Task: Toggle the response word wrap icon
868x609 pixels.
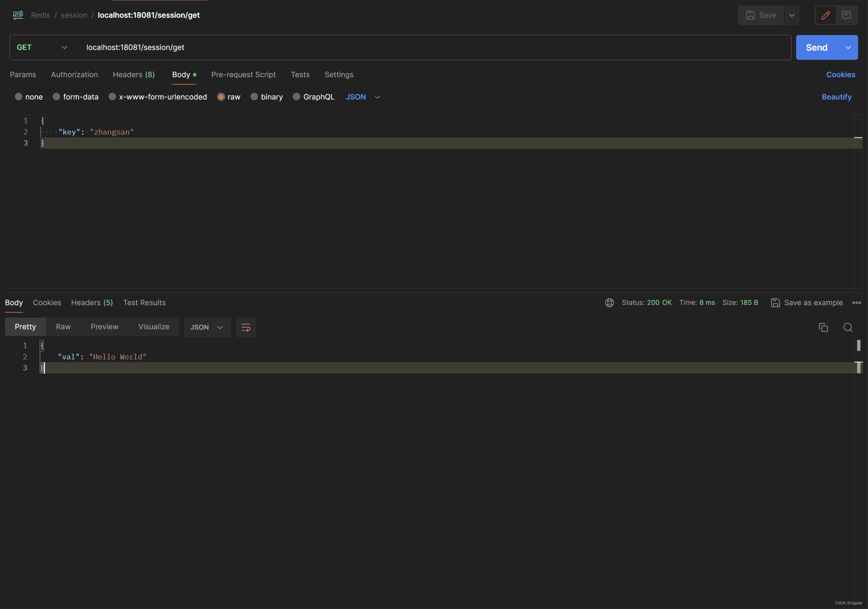Action: [246, 327]
